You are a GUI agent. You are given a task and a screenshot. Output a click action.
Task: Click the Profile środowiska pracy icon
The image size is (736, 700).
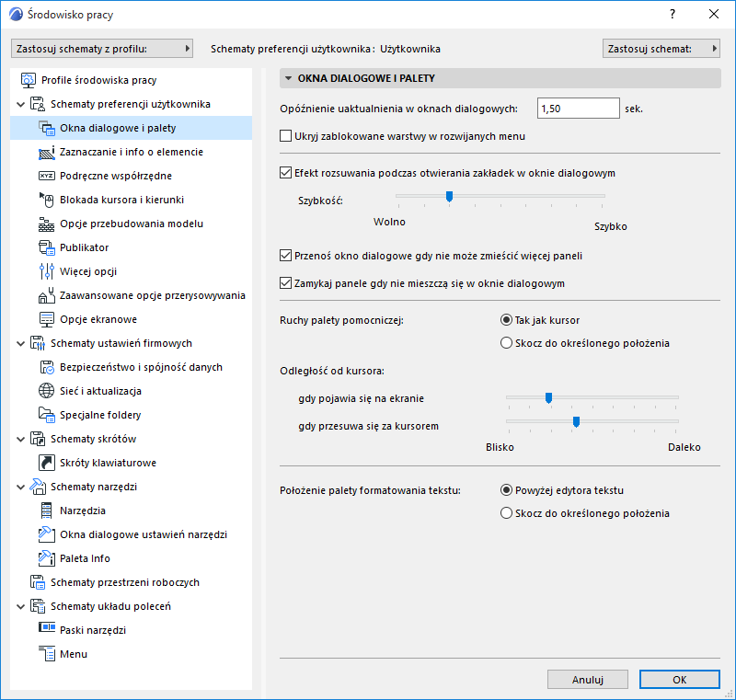coord(29,80)
